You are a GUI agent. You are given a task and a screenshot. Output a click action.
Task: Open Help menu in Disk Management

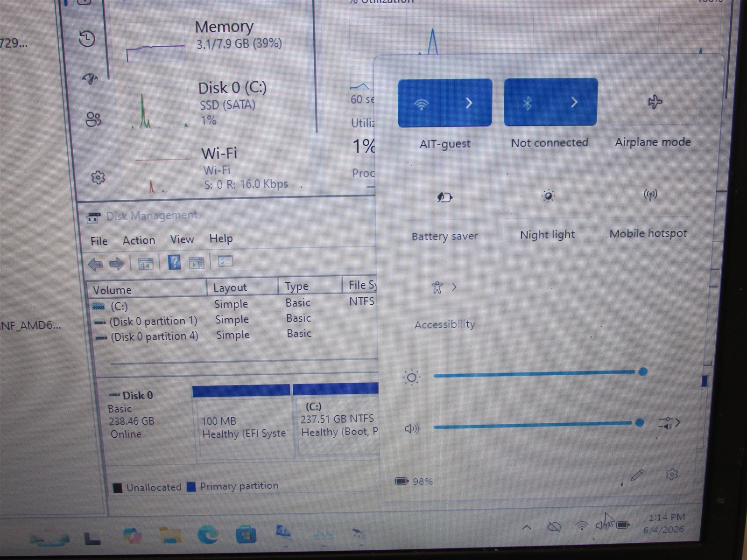(x=221, y=238)
